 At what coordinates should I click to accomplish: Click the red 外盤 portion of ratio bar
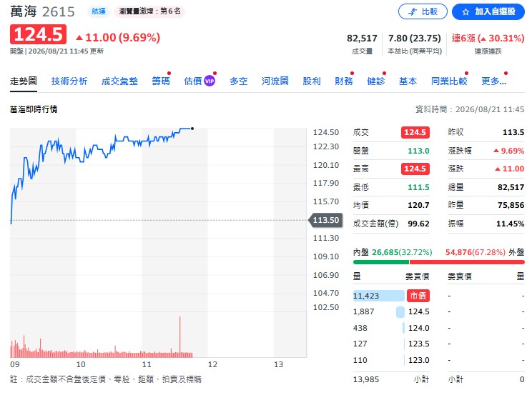point(467,262)
